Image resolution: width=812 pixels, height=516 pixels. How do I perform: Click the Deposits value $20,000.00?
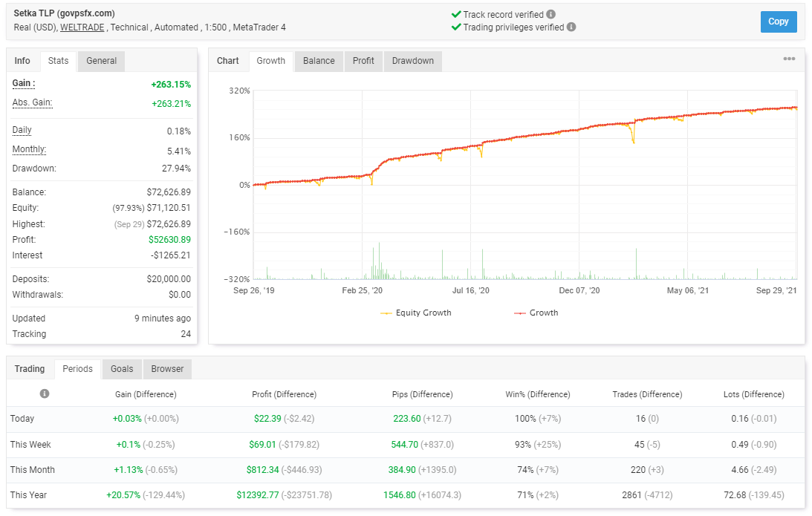tap(169, 279)
